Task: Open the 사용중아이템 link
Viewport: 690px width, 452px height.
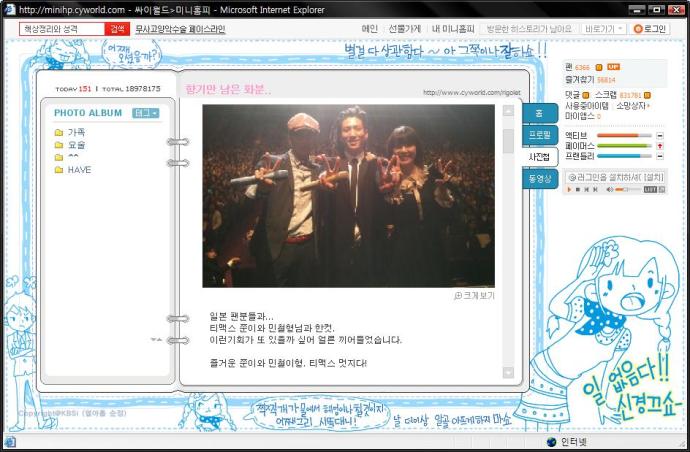Action: tap(587, 106)
